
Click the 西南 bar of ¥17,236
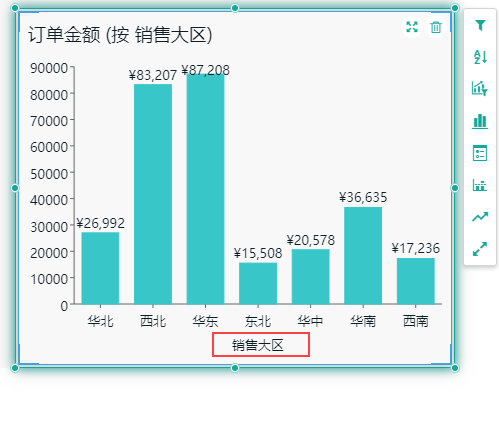tap(416, 281)
